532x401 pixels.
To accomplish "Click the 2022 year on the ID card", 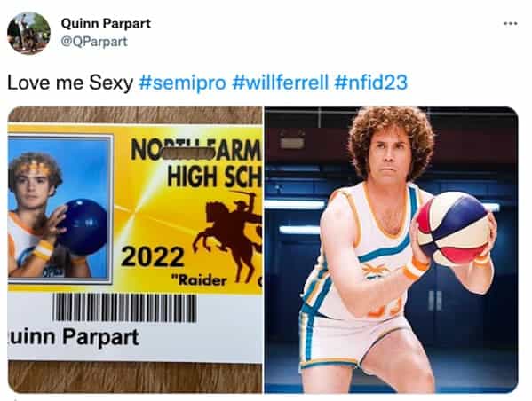I will point(153,256).
